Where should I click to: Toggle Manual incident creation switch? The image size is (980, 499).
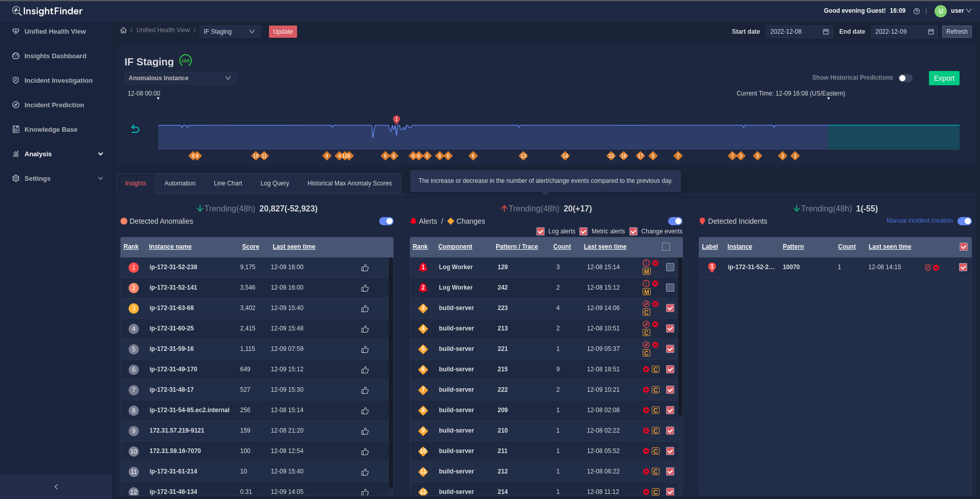965,221
